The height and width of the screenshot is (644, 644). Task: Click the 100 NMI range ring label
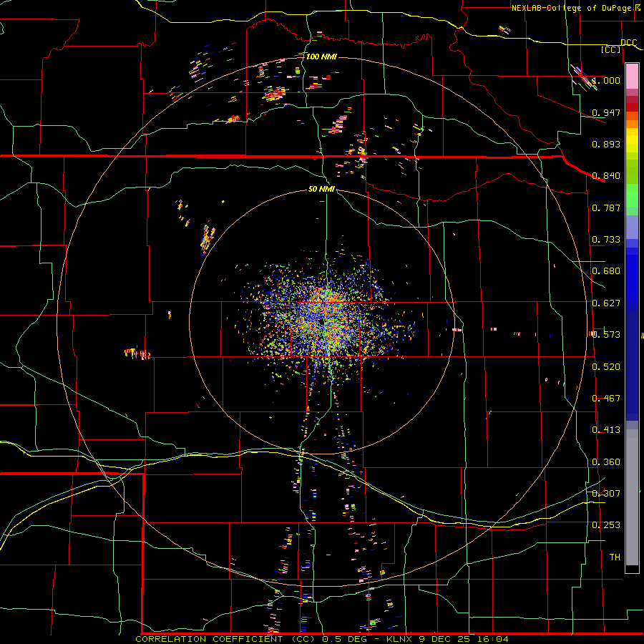[321, 57]
